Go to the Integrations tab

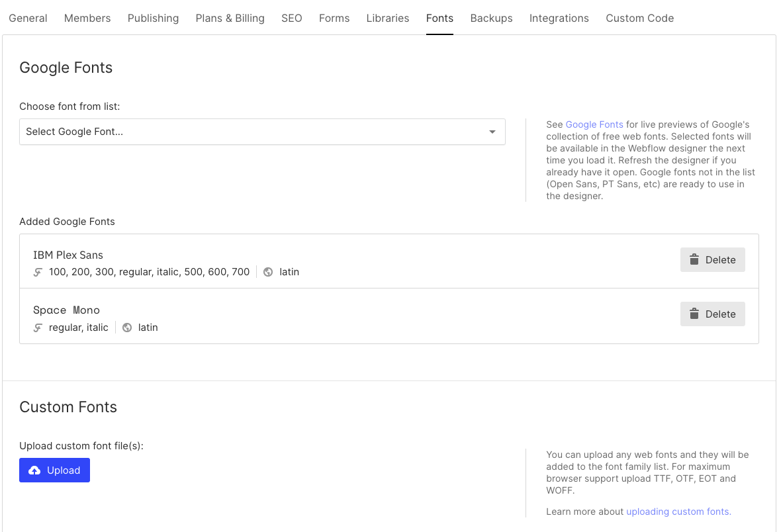pos(559,19)
